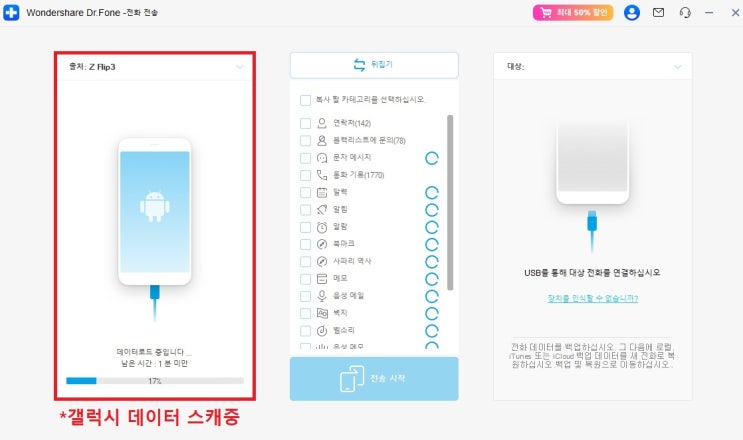Click the alarm clock icon

322,227
